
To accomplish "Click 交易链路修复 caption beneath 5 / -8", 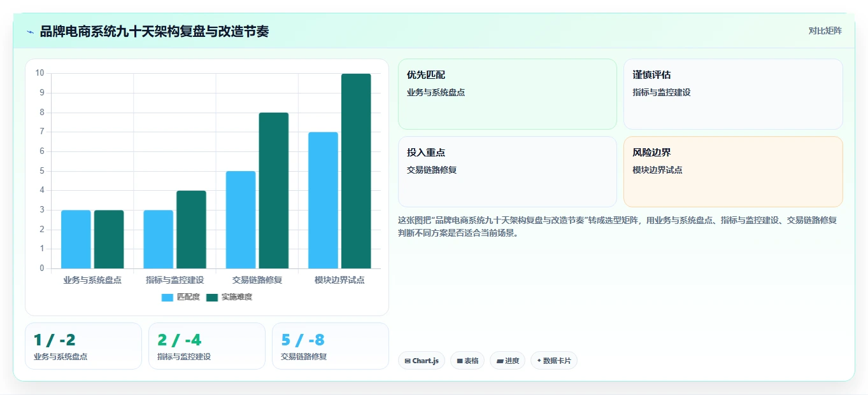I will click(x=304, y=357).
